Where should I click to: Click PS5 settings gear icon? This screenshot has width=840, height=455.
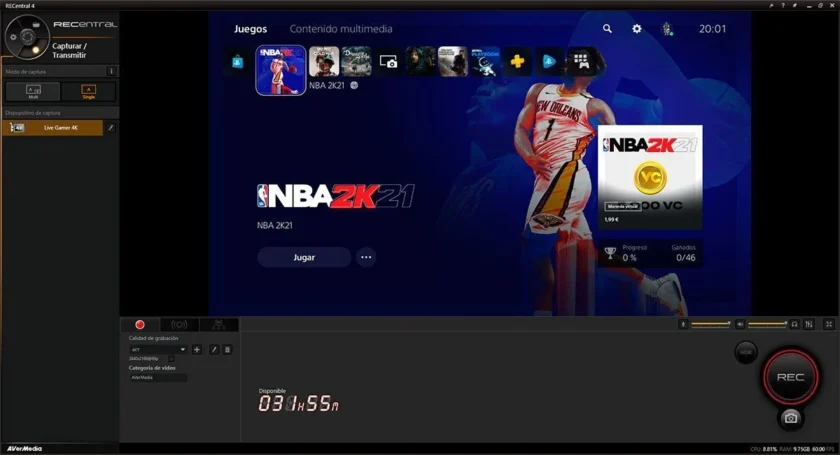pyautogui.click(x=636, y=28)
